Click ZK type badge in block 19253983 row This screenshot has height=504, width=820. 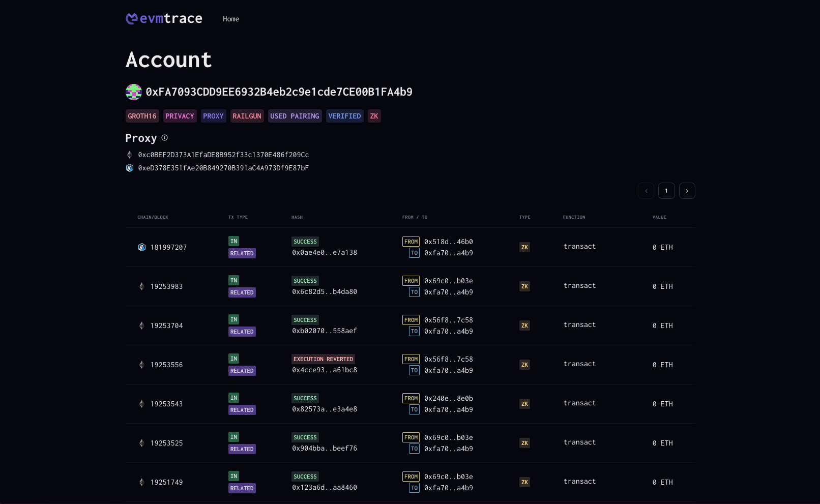tap(524, 286)
